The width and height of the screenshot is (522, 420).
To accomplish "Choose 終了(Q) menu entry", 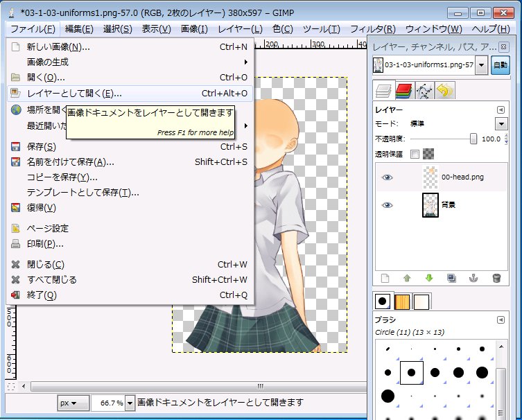I will pyautogui.click(x=130, y=295).
